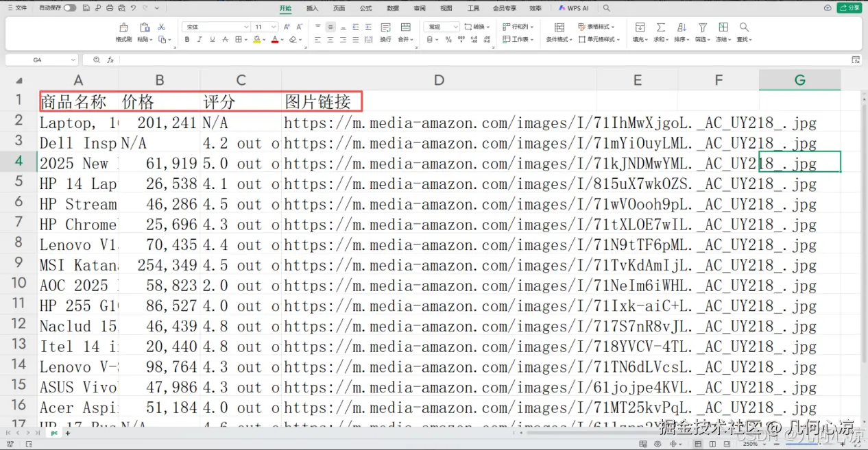Toggle bold formatting

pos(187,39)
